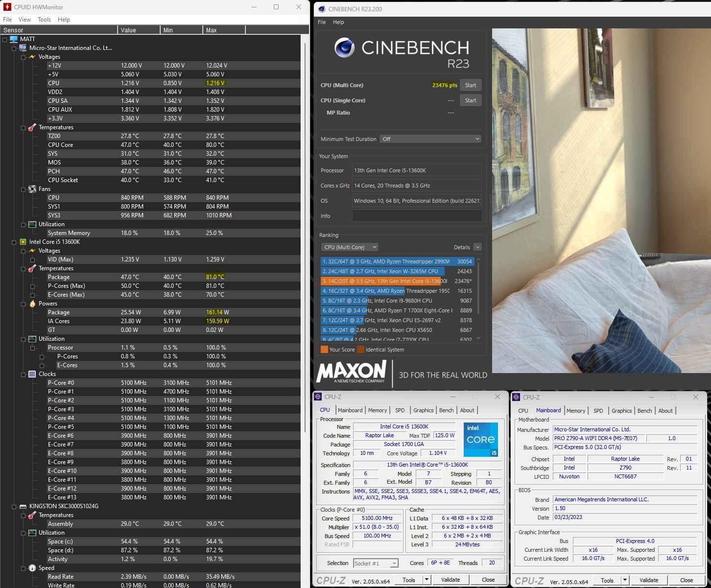The height and width of the screenshot is (588, 711).
Task: Click the Intel Voltages lightning icon
Action: point(32,251)
